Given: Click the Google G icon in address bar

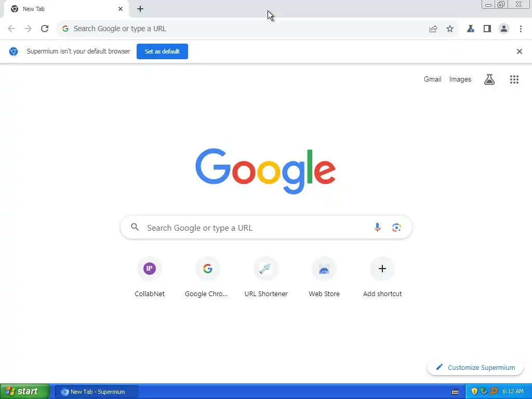Looking at the screenshot, I should coord(65,29).
